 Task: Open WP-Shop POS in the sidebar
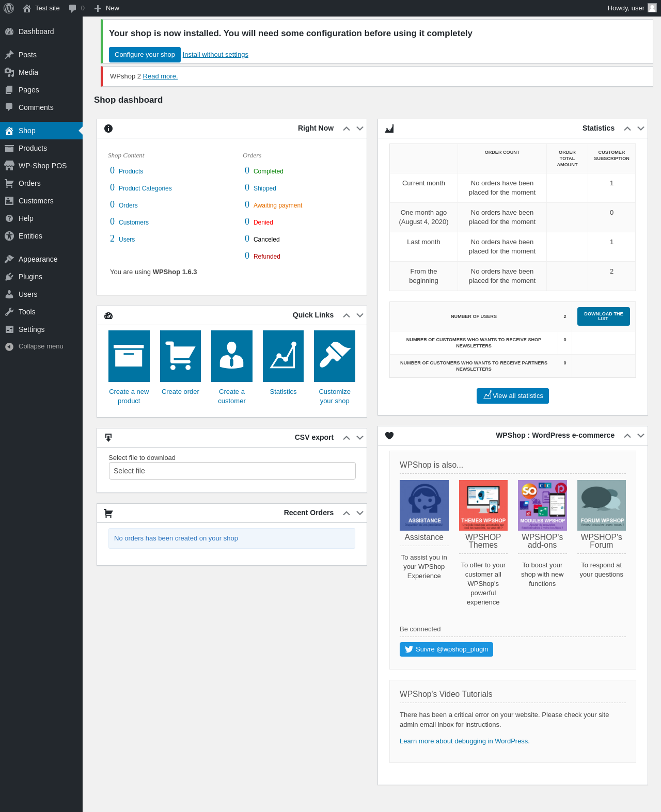[41, 166]
